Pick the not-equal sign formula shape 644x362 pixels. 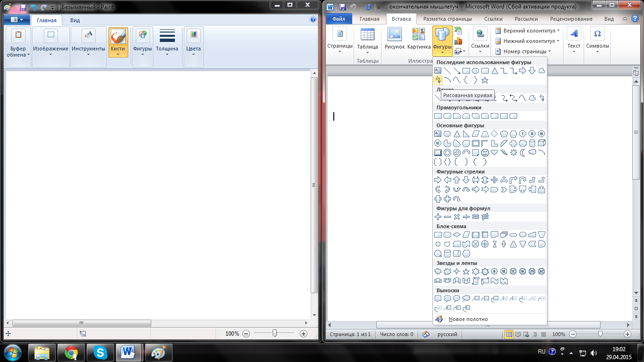click(485, 217)
